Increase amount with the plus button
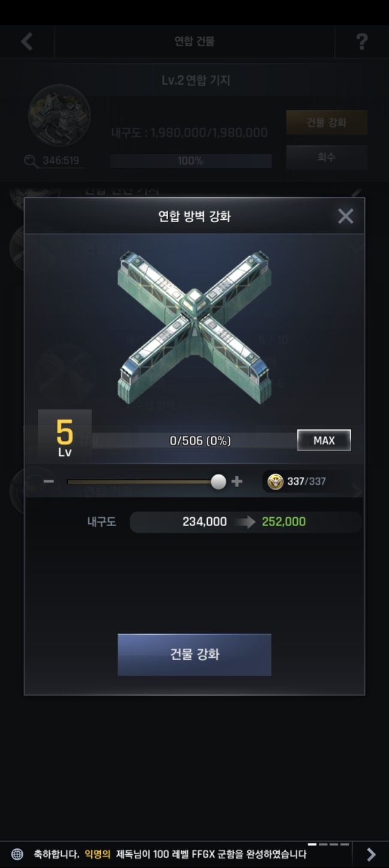 click(x=237, y=481)
